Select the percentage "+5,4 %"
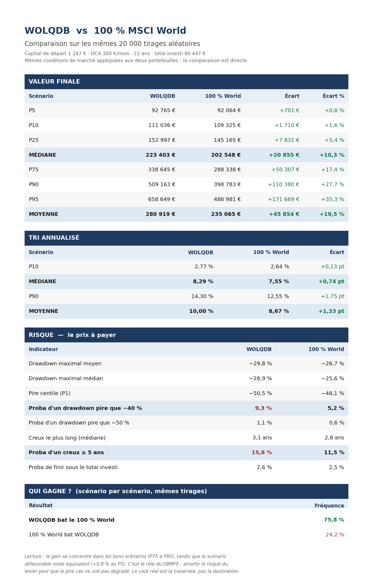 point(334,140)
